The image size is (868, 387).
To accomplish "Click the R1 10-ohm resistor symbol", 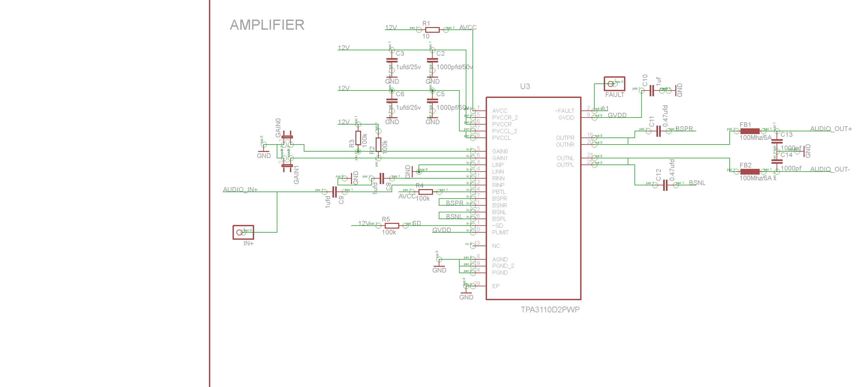I will point(432,30).
